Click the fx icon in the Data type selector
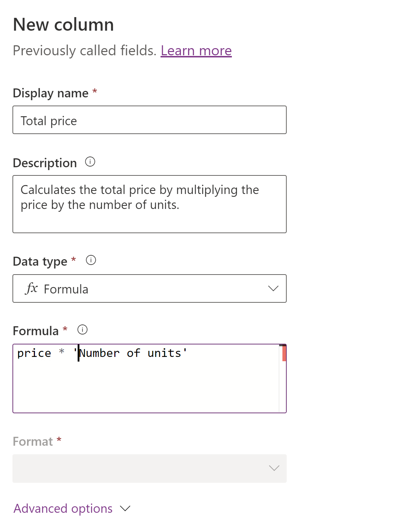 [x=32, y=288]
